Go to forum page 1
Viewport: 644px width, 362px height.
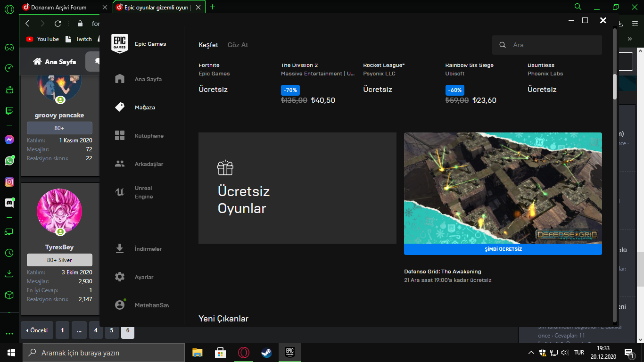tap(62, 330)
